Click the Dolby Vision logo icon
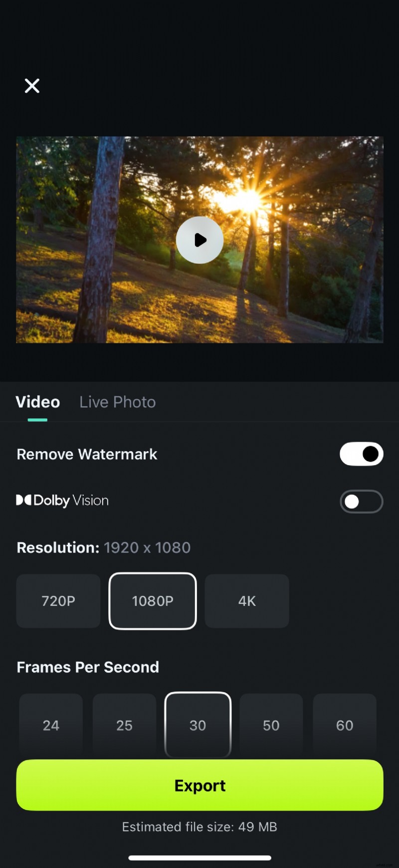 pyautogui.click(x=24, y=501)
